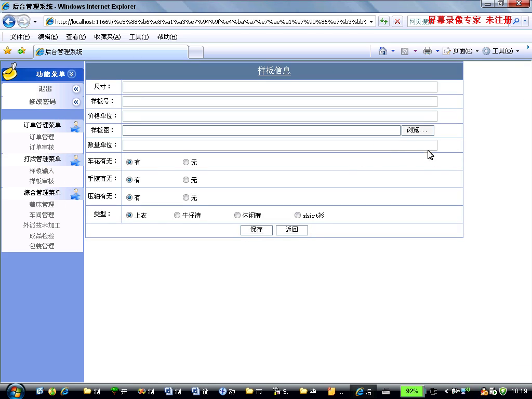Click the 综合管理菜单 person icon
Image resolution: width=532 pixels, height=399 pixels.
(x=75, y=194)
